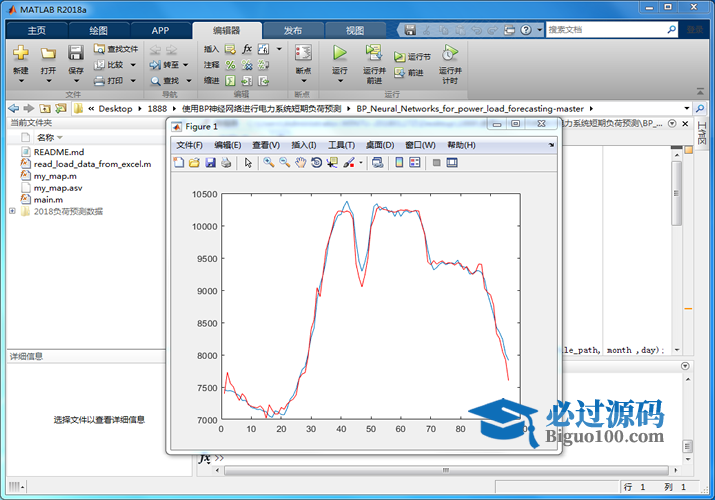This screenshot has height=500, width=715.
Task: Print the figure with the printer icon
Action: point(226,163)
